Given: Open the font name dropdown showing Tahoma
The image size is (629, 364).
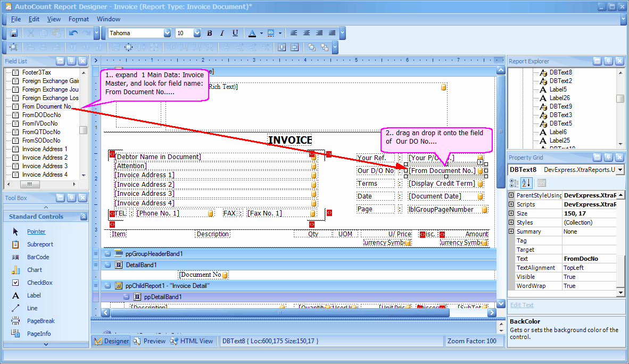Looking at the screenshot, I should pos(167,33).
